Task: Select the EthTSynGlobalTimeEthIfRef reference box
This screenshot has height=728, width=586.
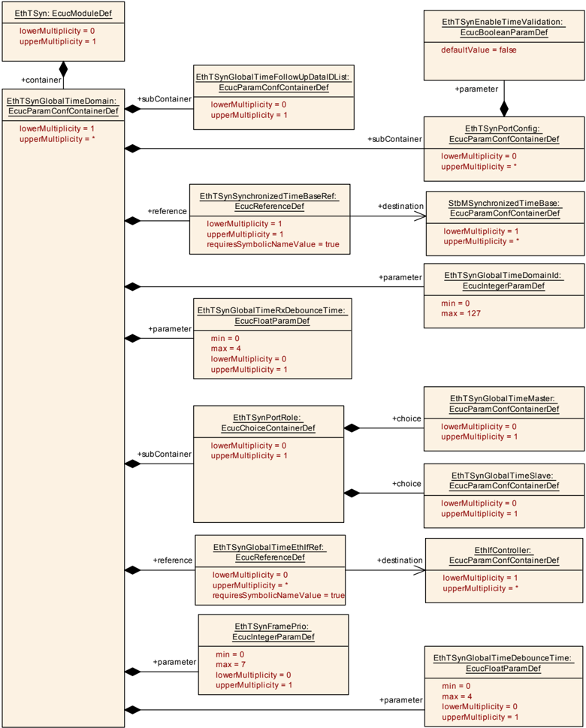Action: click(270, 570)
